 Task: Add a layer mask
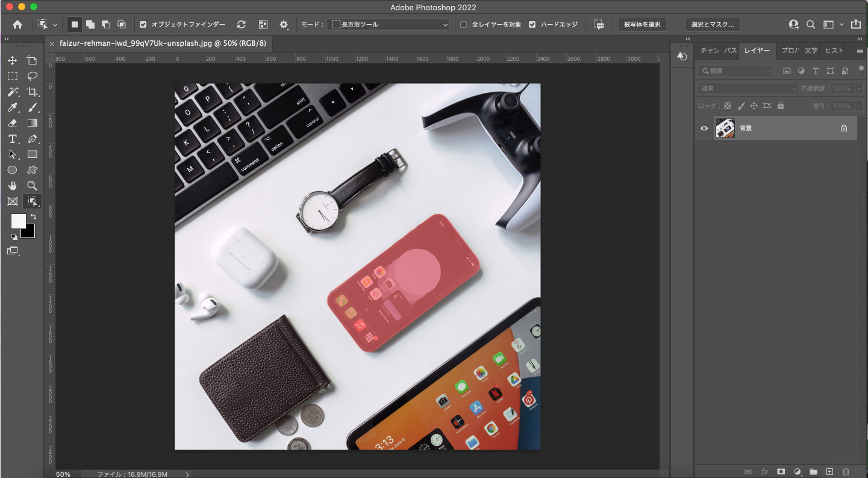coord(781,471)
